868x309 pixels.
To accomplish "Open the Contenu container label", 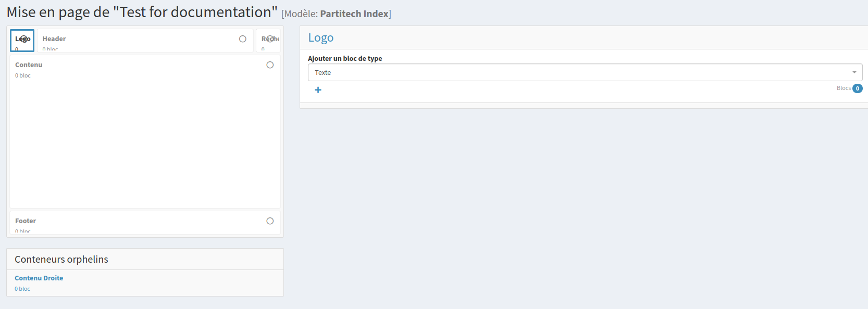I will tap(29, 65).
